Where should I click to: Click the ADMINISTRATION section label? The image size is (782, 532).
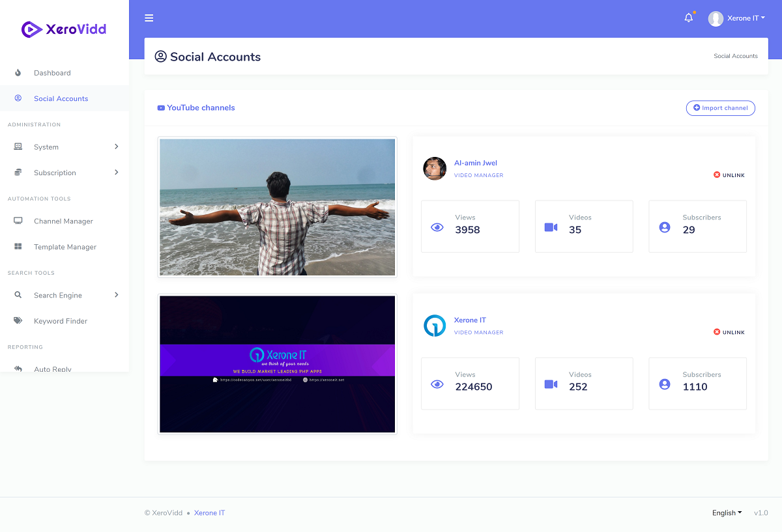tap(34, 124)
